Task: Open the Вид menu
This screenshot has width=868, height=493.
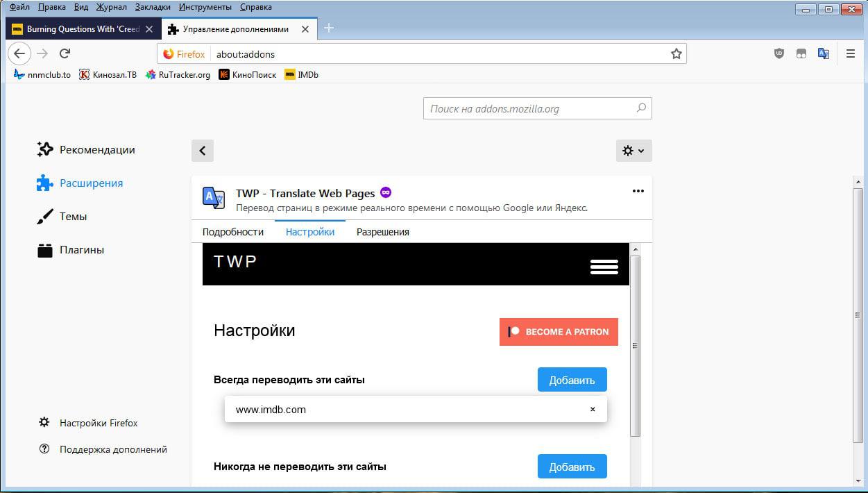Action: tap(81, 7)
